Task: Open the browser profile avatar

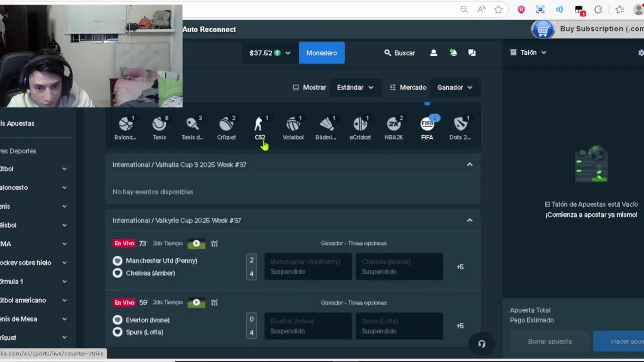Action: click(x=639, y=10)
